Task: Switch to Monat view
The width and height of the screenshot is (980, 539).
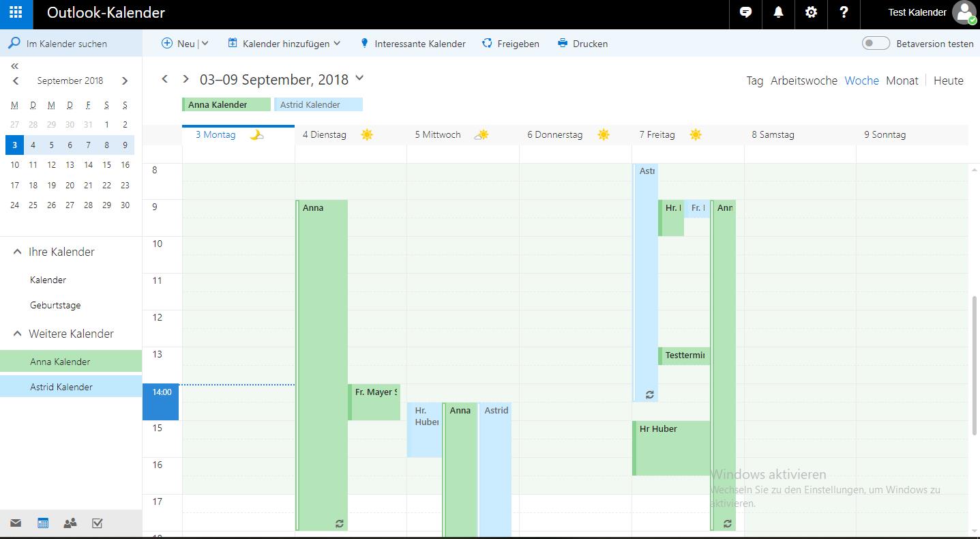Action: click(x=902, y=81)
